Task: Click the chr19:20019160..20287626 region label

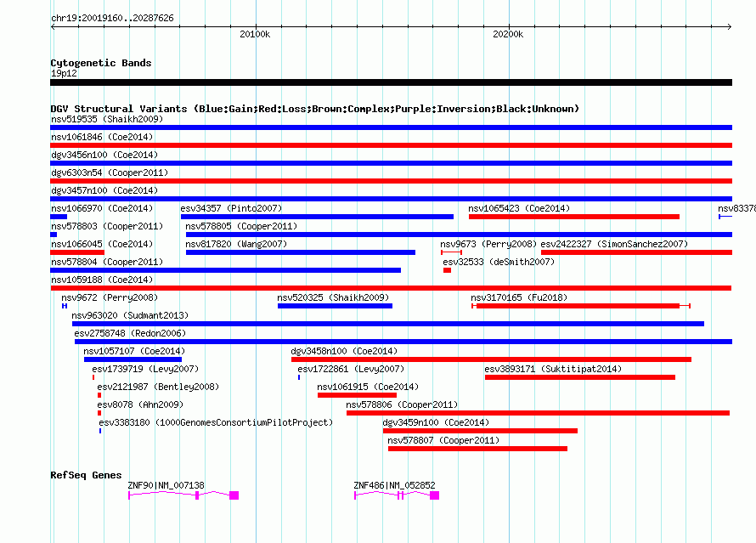Action: (x=112, y=18)
